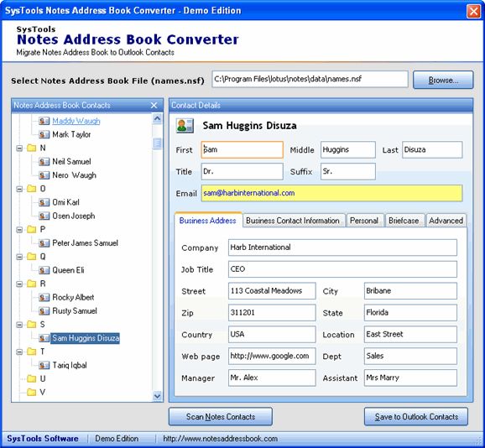Click the T folder icon

(32, 352)
